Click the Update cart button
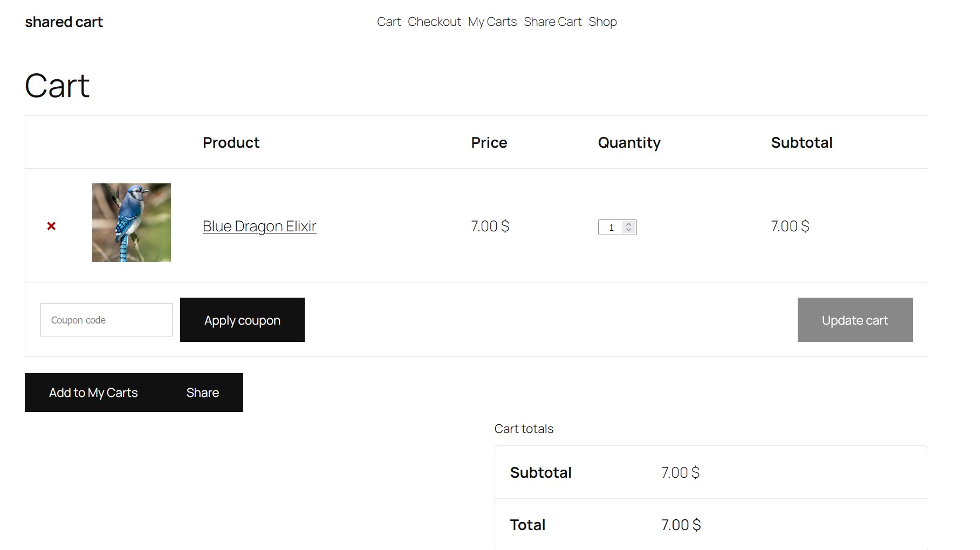 854,320
